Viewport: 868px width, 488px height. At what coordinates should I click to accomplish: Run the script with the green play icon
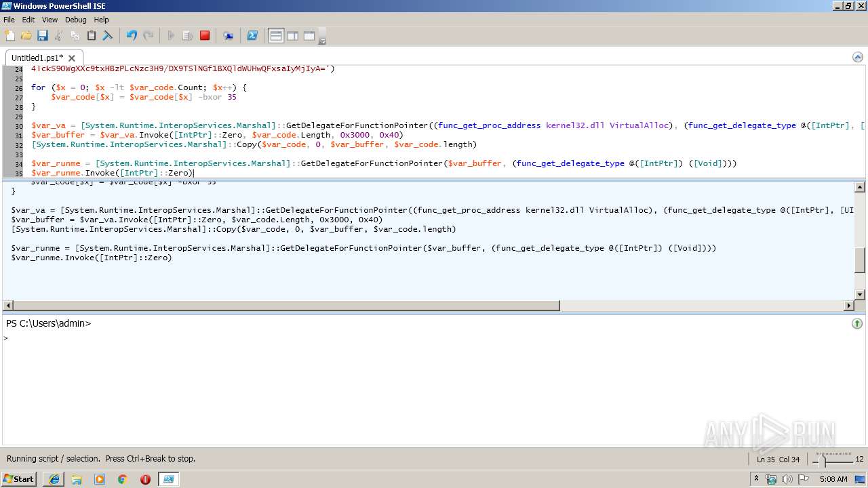pyautogui.click(x=171, y=36)
